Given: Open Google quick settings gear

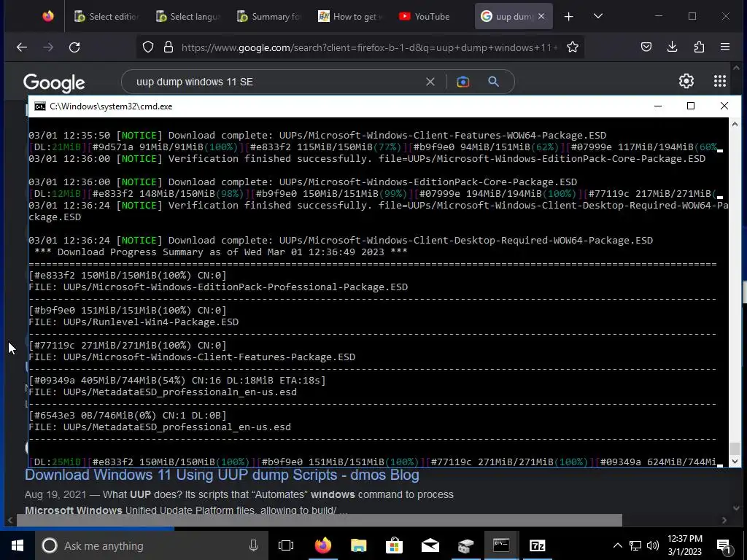Looking at the screenshot, I should point(686,81).
